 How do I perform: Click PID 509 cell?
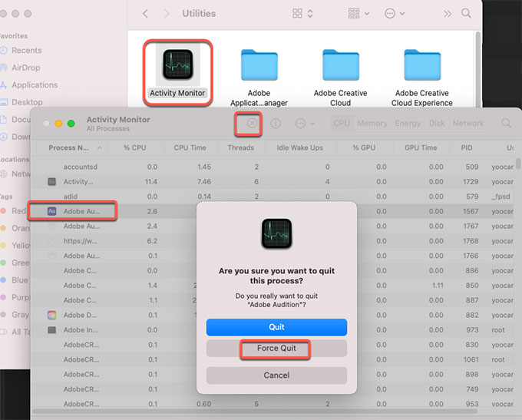(472, 167)
